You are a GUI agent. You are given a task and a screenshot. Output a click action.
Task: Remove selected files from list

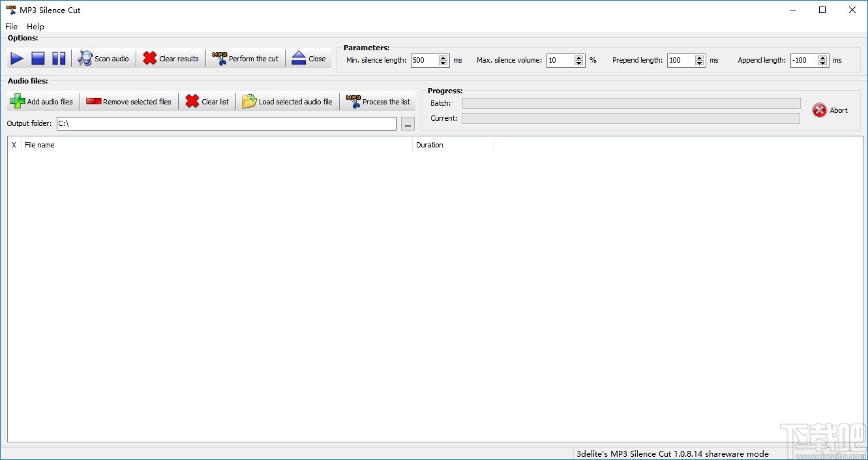(129, 102)
